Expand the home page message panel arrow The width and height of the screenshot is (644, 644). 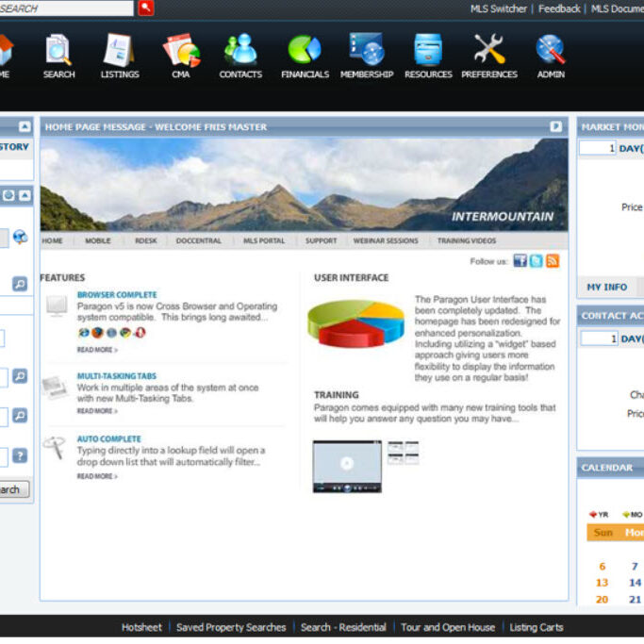[x=555, y=126]
